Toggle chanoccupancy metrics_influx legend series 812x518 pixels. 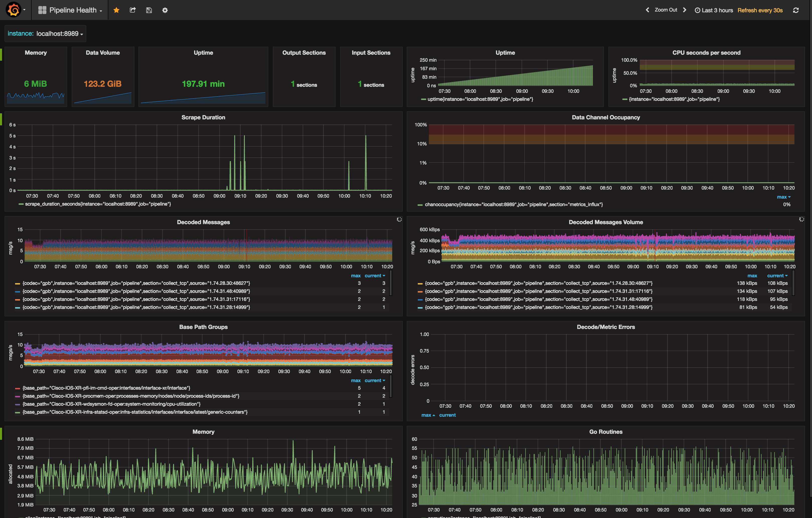pos(513,204)
